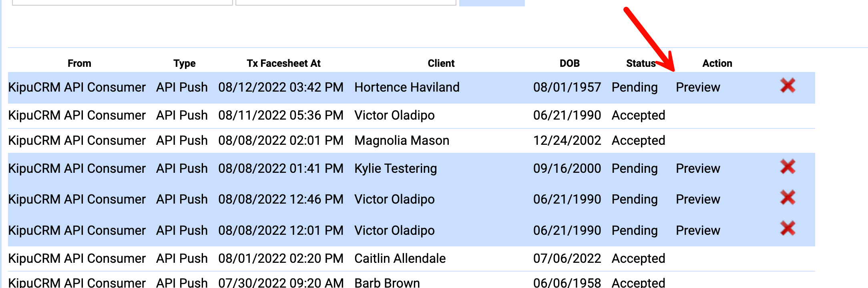
Task: Select the Magnolia Mason client name
Action: 402,140
